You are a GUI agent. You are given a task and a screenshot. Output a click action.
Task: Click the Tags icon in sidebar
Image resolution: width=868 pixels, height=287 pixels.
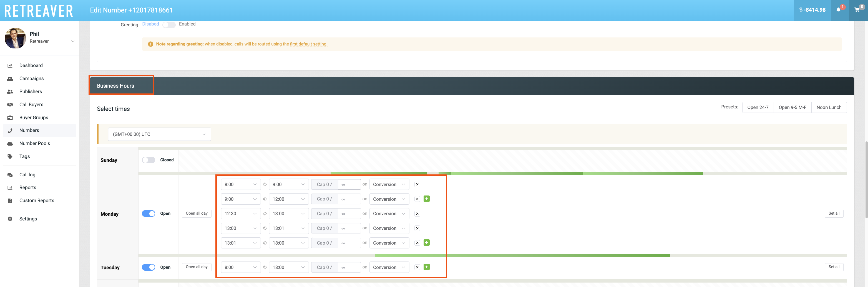pos(10,156)
